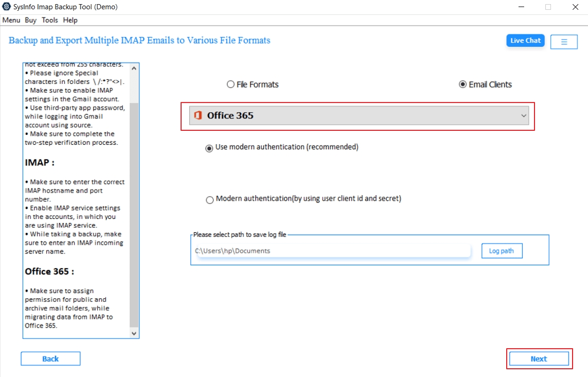
Task: Choose Modern authentication by client id and secret
Action: pyautogui.click(x=209, y=200)
